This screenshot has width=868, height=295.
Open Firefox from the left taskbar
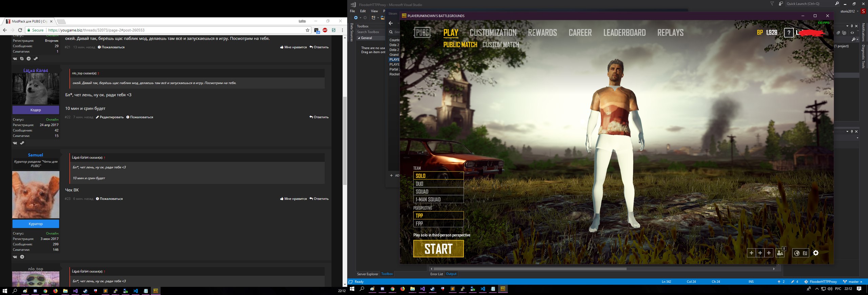click(x=55, y=291)
